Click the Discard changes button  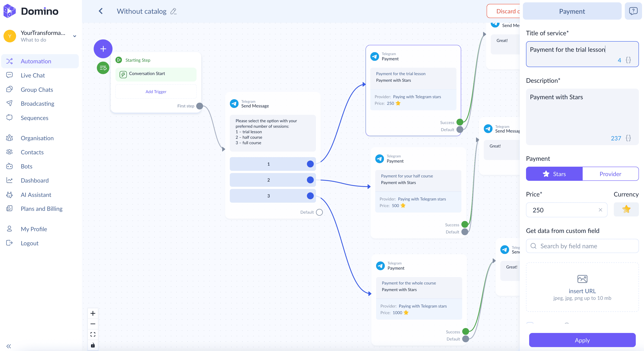(x=503, y=11)
